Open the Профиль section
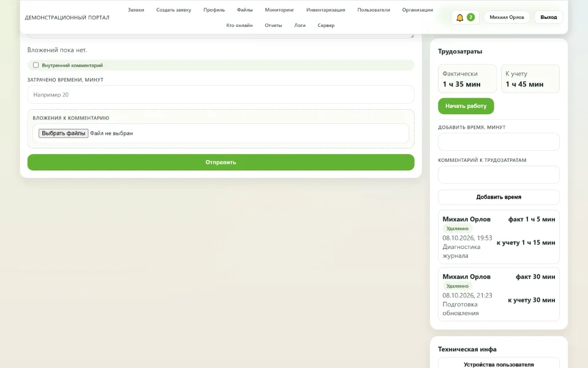Screen dimensions: 588x368 (x=214, y=10)
